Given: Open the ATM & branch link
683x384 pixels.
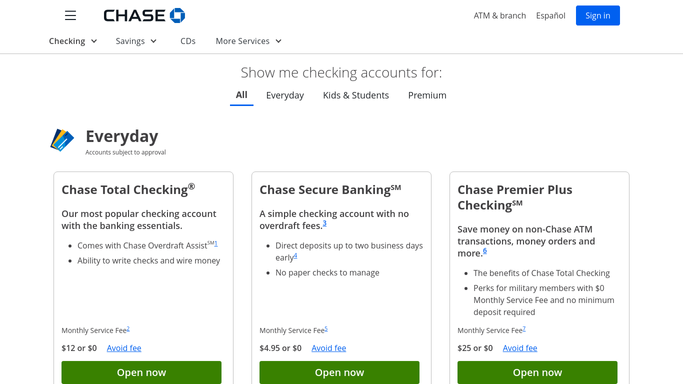Looking at the screenshot, I should click(500, 16).
